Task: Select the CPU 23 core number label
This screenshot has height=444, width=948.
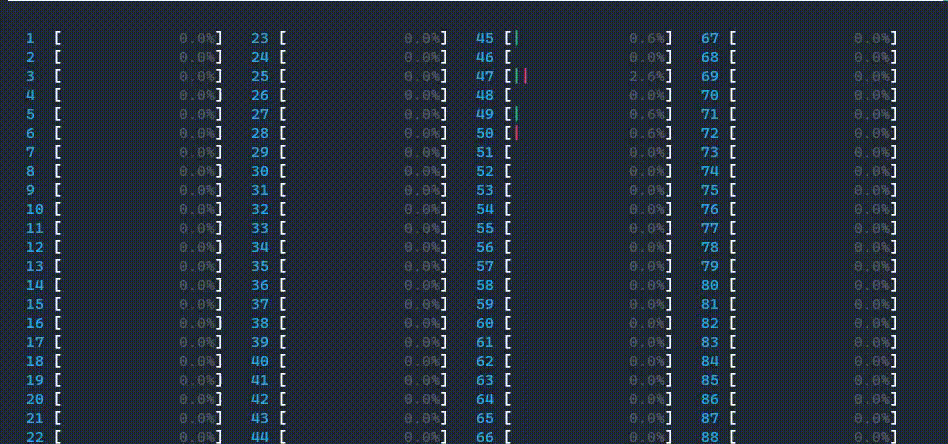Action: coord(260,38)
